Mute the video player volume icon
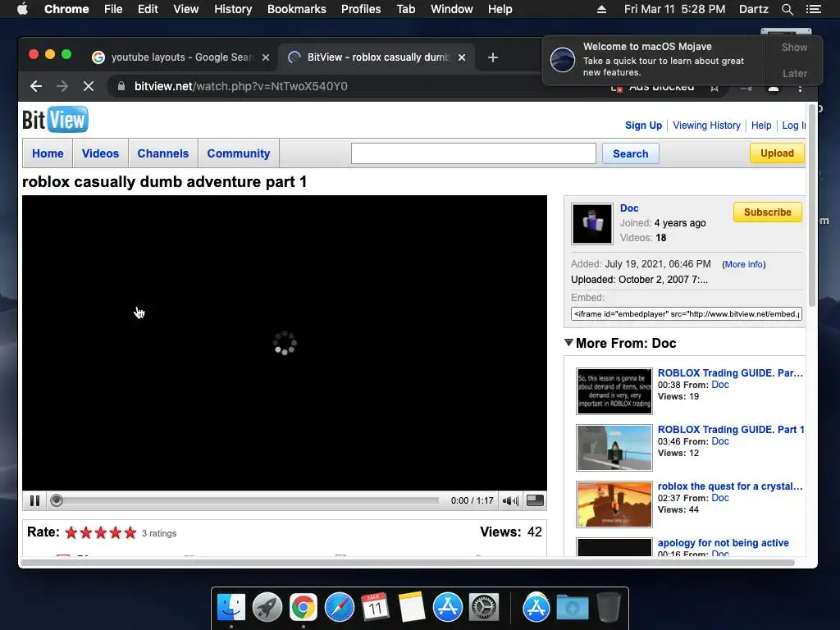 (510, 500)
